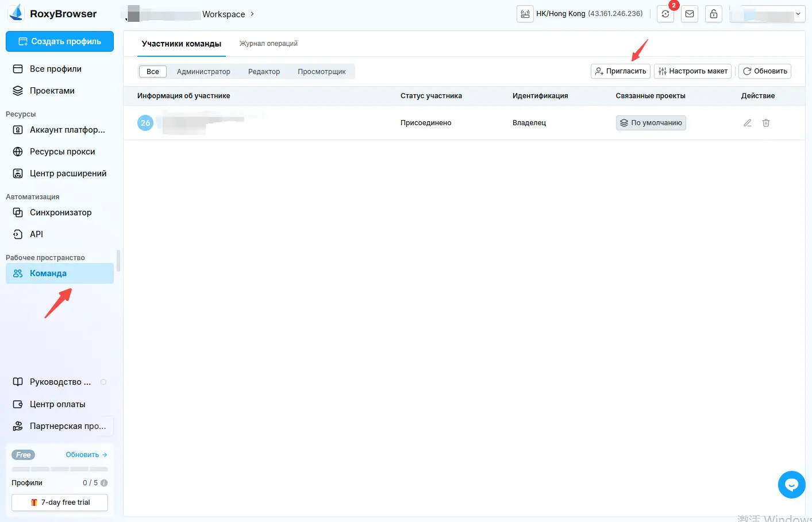Click the 7-day free trial button
The height and width of the screenshot is (522, 812).
pos(60,502)
